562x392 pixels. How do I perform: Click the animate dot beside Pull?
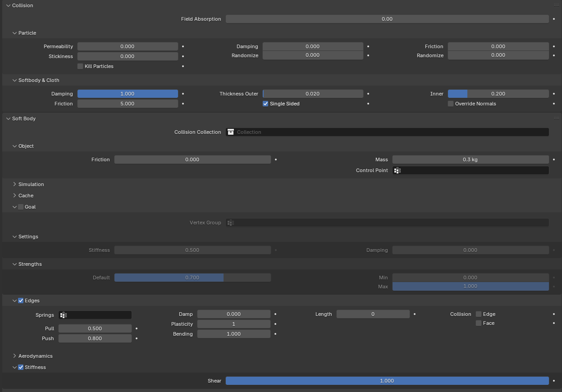coord(137,328)
